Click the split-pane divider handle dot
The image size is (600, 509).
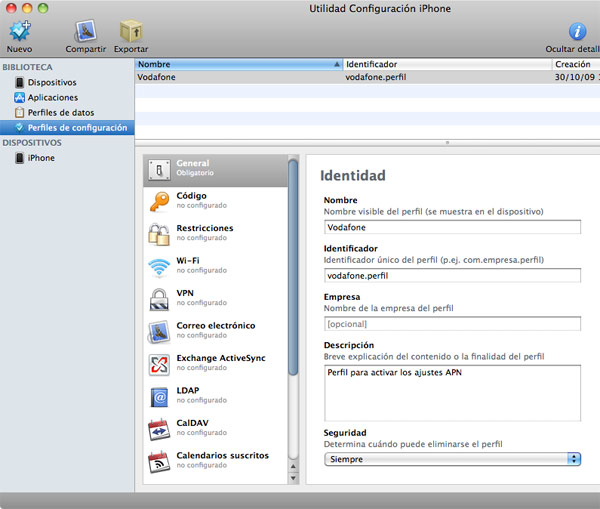coord(447,142)
